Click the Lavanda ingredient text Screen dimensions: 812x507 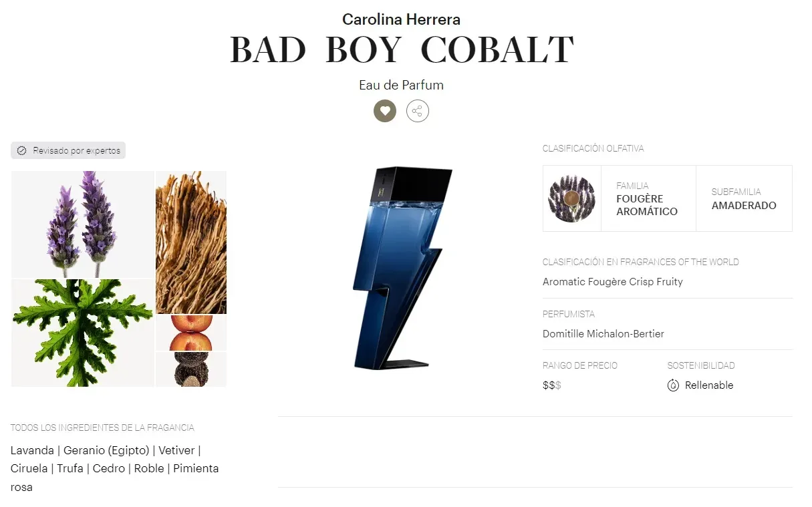(x=32, y=451)
